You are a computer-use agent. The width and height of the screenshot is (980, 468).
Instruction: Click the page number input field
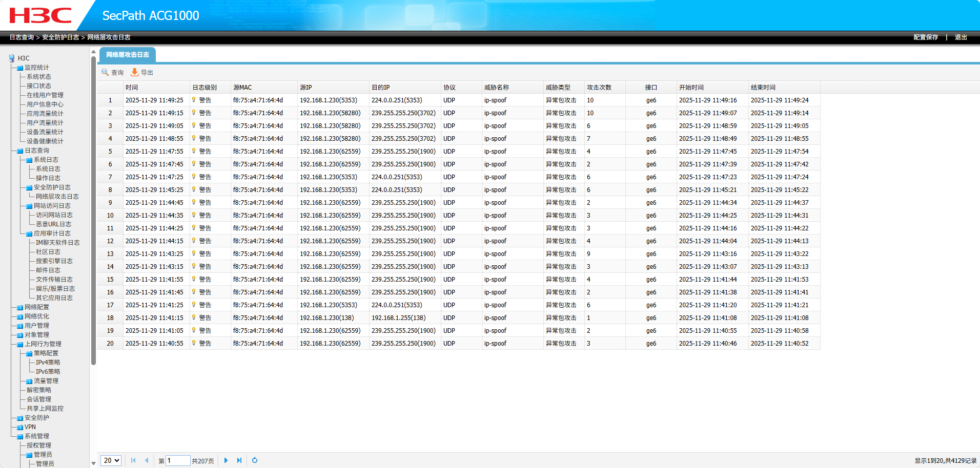click(178, 460)
